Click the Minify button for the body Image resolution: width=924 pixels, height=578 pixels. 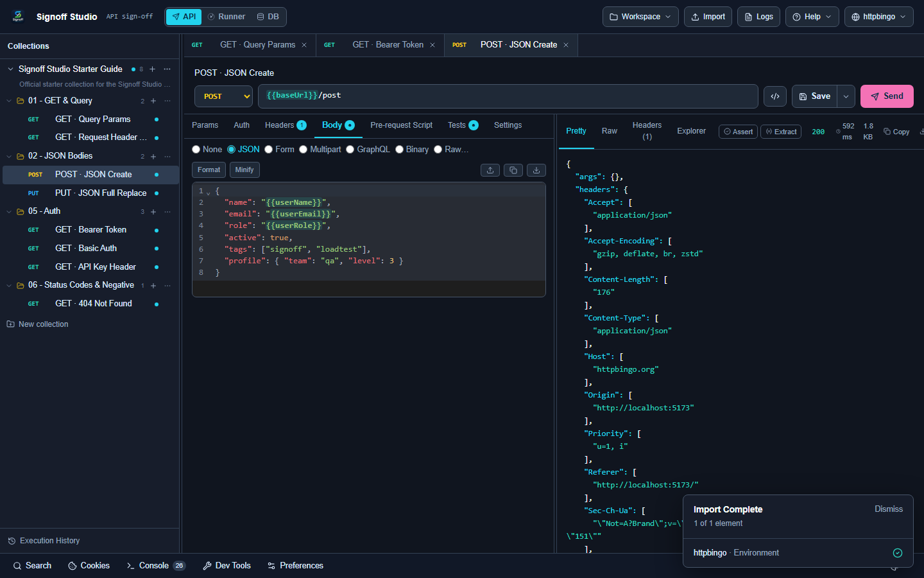[244, 170]
